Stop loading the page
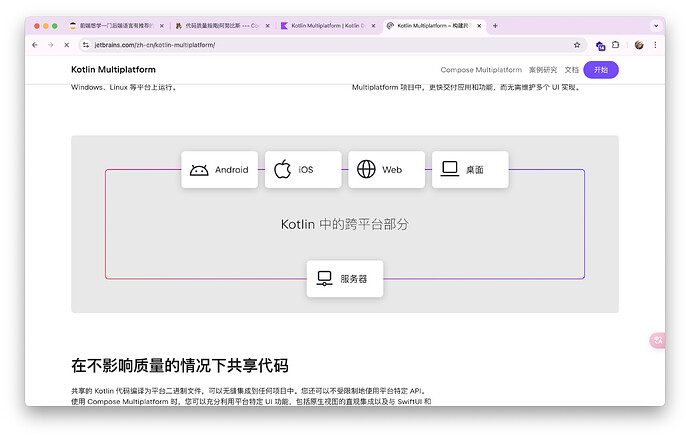Viewport: 690px width, 438px height. tap(66, 45)
